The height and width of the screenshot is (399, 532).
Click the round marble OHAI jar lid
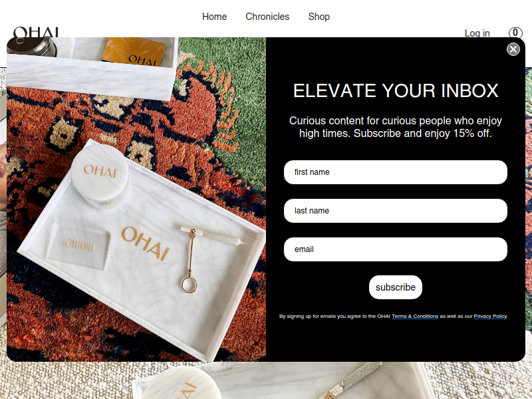point(99,172)
